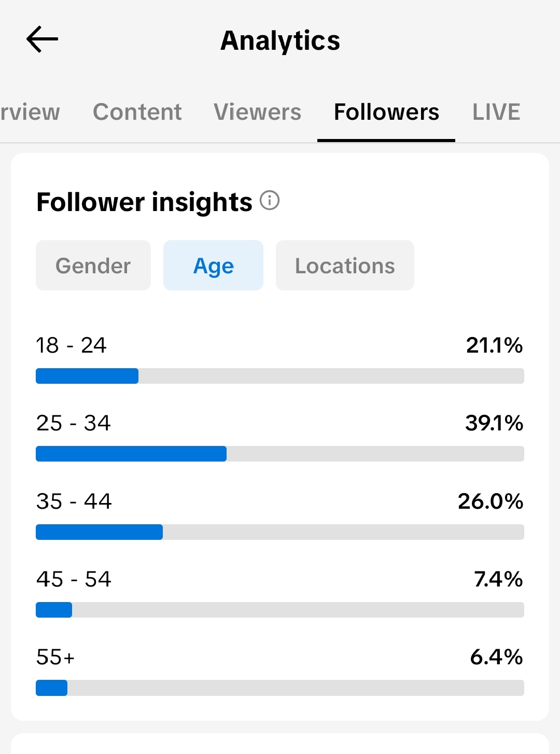Tap the 21.1% percentage label

click(x=494, y=345)
